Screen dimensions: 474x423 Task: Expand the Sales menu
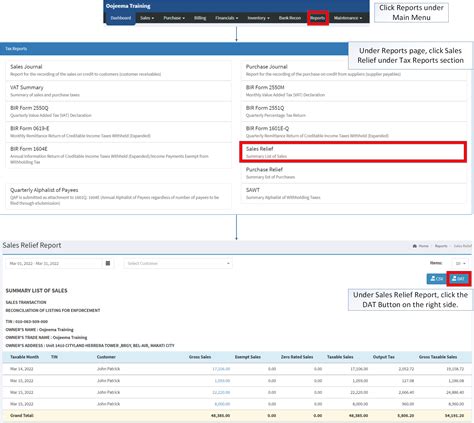pos(147,18)
